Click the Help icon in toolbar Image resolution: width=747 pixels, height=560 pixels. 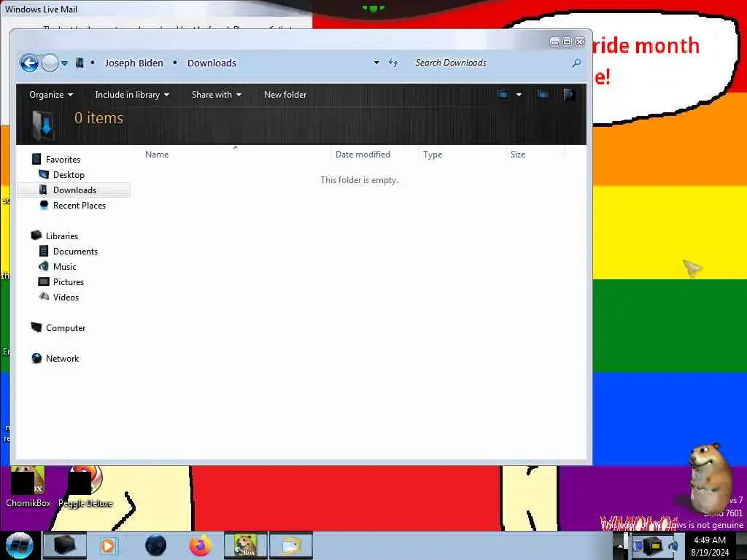pyautogui.click(x=569, y=94)
